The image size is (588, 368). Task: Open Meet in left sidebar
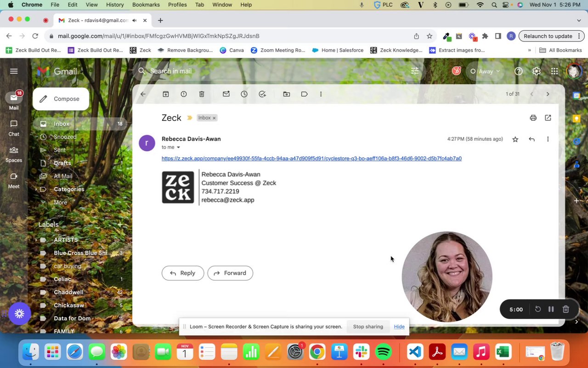[14, 181]
